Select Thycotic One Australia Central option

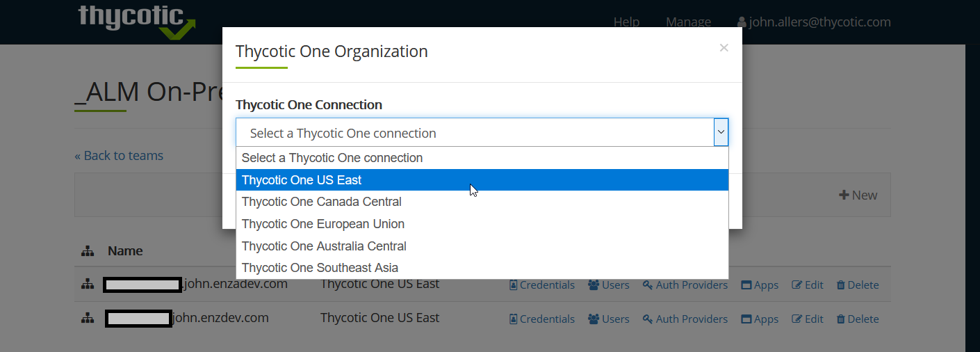(482, 246)
